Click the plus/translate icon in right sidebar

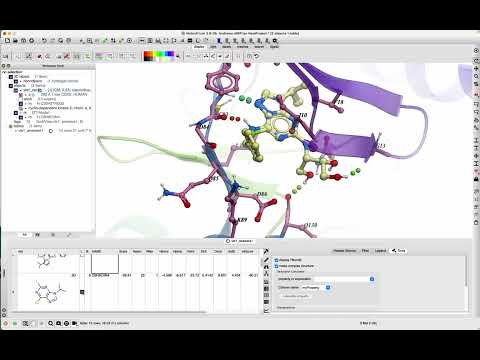(x=476, y=68)
